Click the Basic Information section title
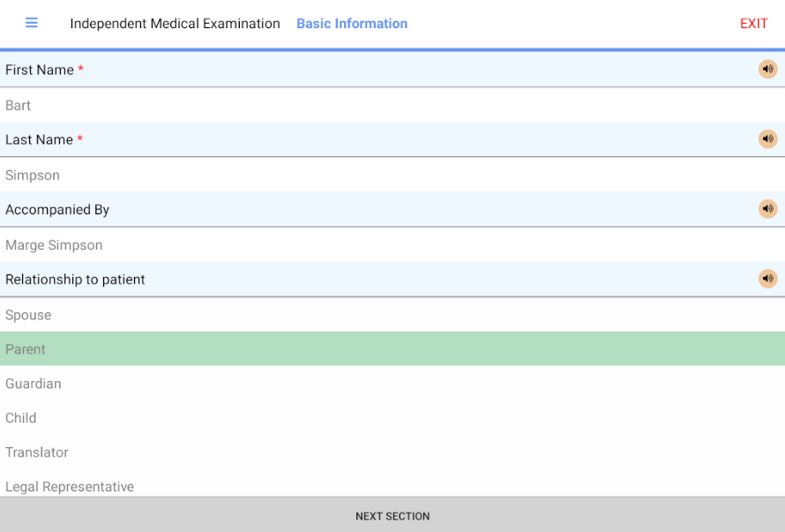 352,24
